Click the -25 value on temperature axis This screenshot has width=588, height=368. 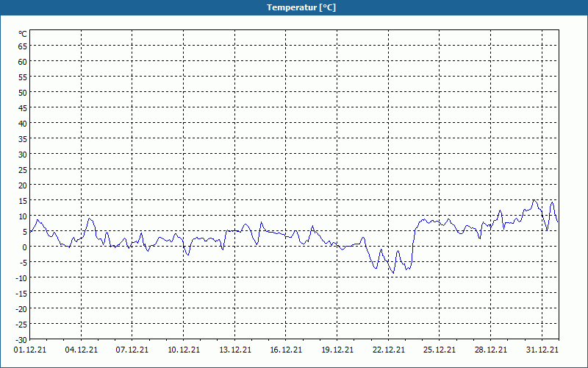tap(21, 325)
